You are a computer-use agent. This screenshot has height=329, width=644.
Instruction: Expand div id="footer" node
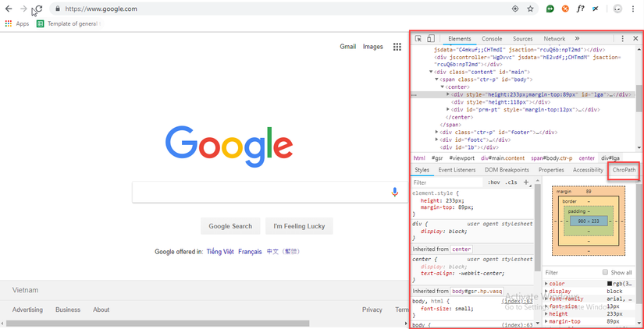tap(436, 132)
